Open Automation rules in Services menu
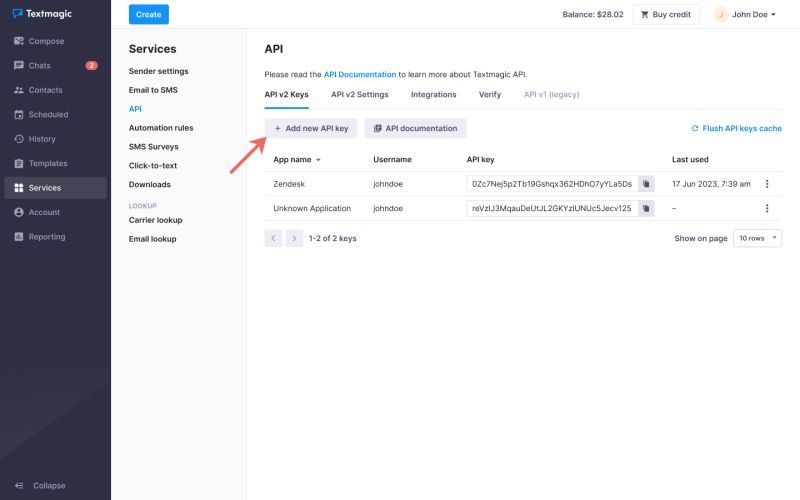This screenshot has width=800, height=500. pos(161,128)
